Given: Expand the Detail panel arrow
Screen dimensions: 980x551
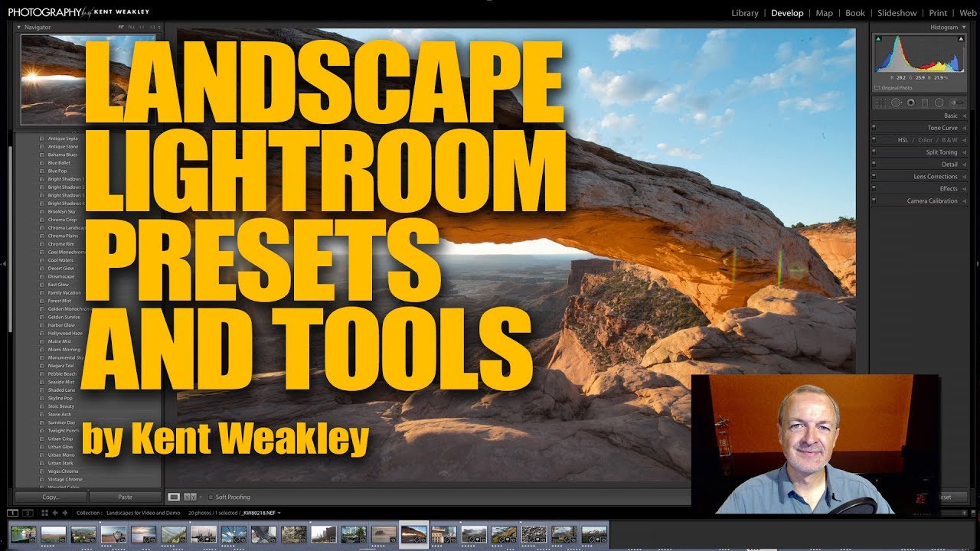Looking at the screenshot, I should (x=964, y=165).
